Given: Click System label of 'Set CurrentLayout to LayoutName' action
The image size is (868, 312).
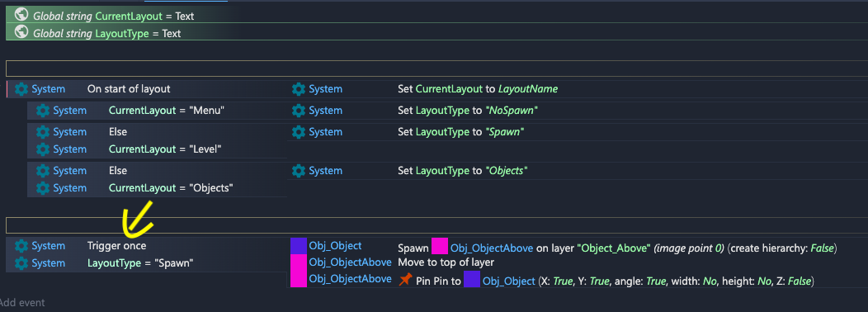Looking at the screenshot, I should click(325, 88).
